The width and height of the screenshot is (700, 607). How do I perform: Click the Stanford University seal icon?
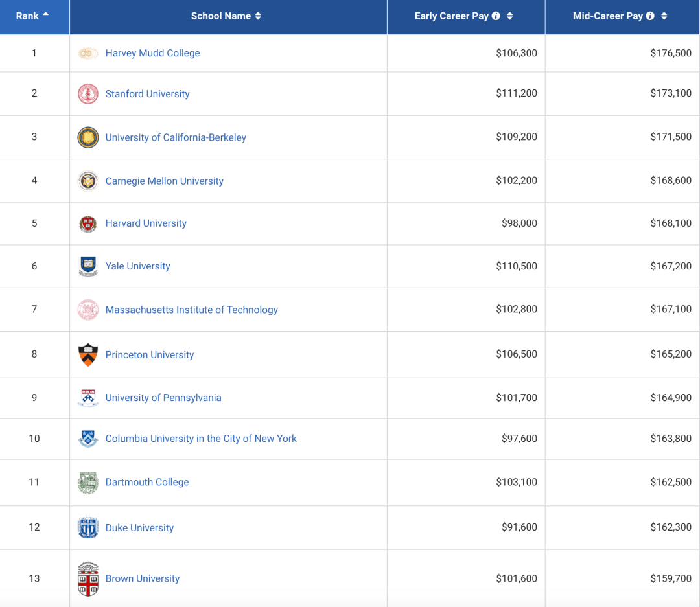88,94
